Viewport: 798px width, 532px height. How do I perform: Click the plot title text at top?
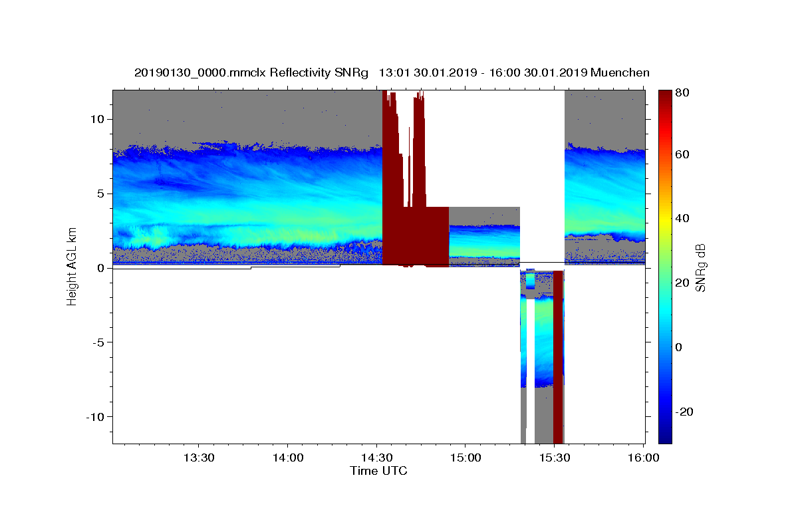point(392,72)
